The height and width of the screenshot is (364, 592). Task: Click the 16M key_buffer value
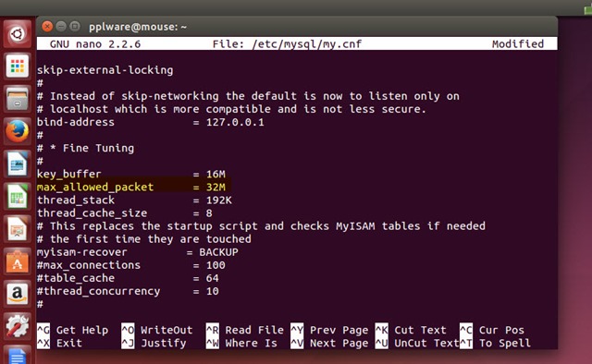tap(216, 175)
